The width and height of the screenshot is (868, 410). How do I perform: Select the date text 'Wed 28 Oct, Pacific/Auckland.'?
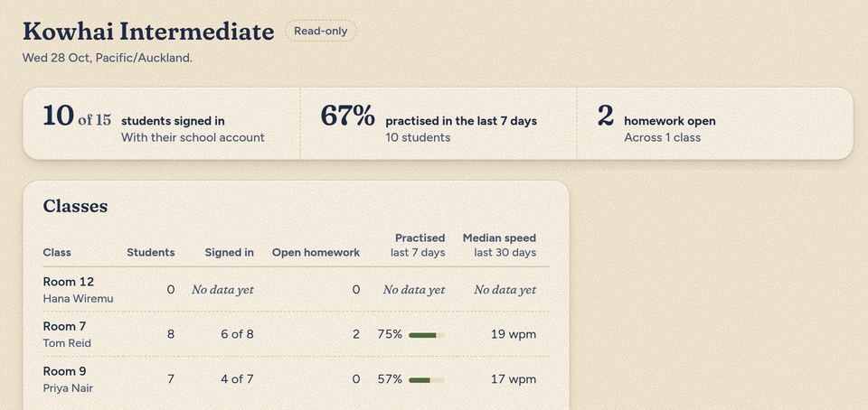click(x=108, y=58)
